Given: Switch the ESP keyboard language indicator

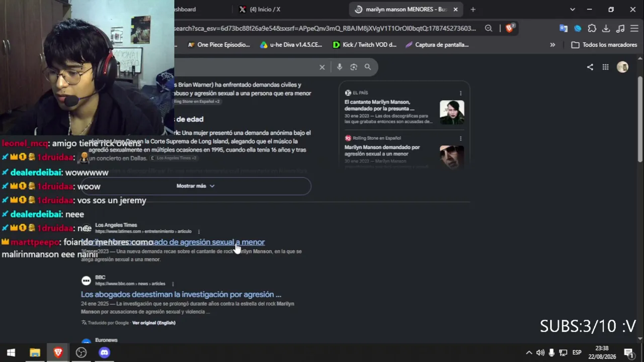Looking at the screenshot, I should (x=577, y=352).
